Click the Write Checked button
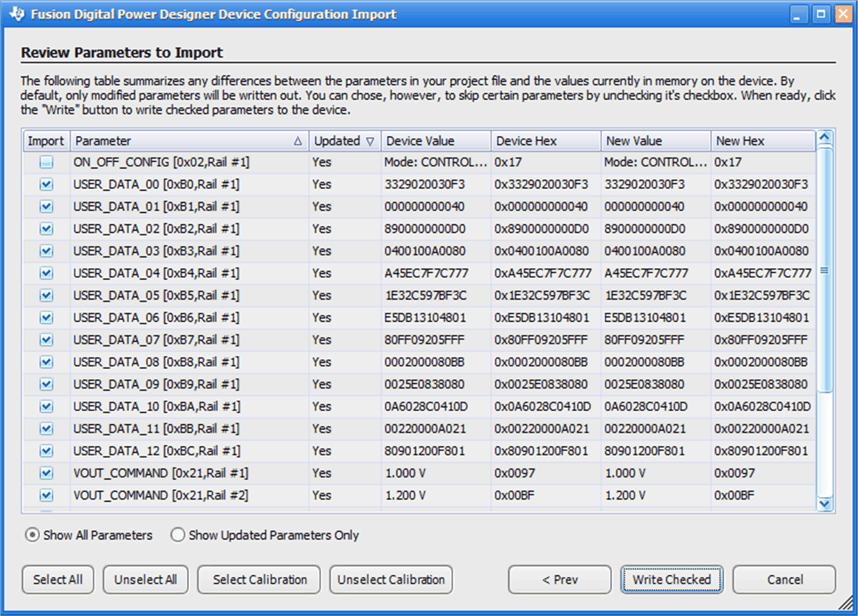Screen dimensions: 858x616 672,580
